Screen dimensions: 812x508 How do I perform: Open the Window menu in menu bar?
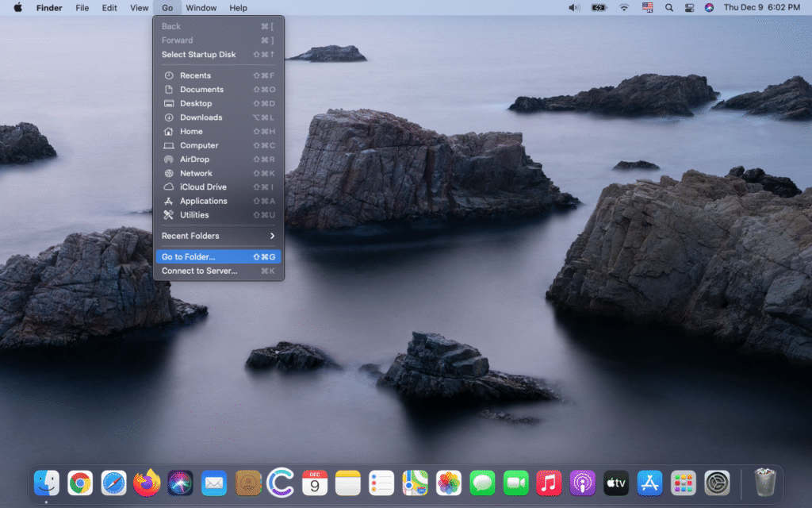(x=201, y=8)
